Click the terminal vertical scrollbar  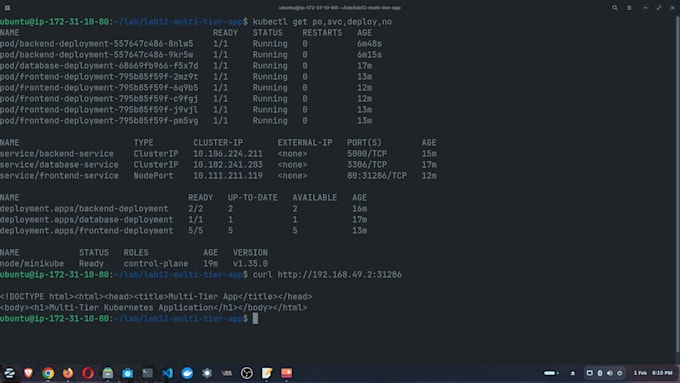[677, 184]
